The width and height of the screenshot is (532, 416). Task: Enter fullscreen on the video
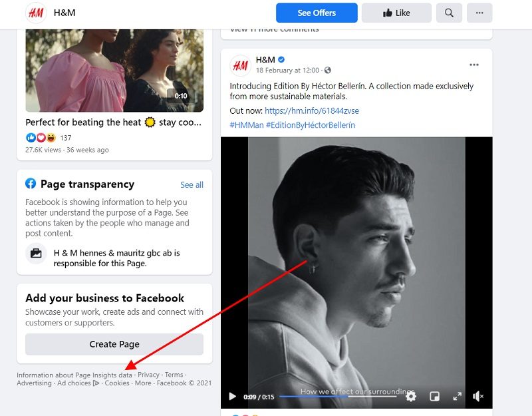point(458,396)
